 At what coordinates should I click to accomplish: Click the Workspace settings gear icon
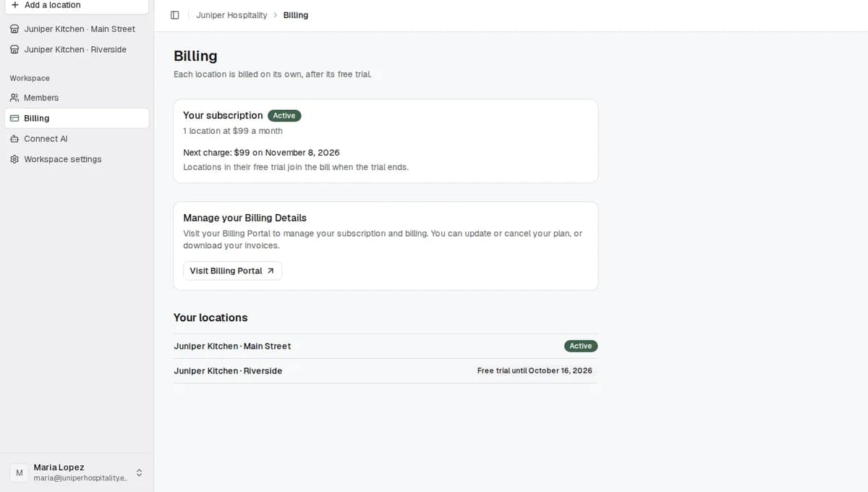pyautogui.click(x=14, y=159)
